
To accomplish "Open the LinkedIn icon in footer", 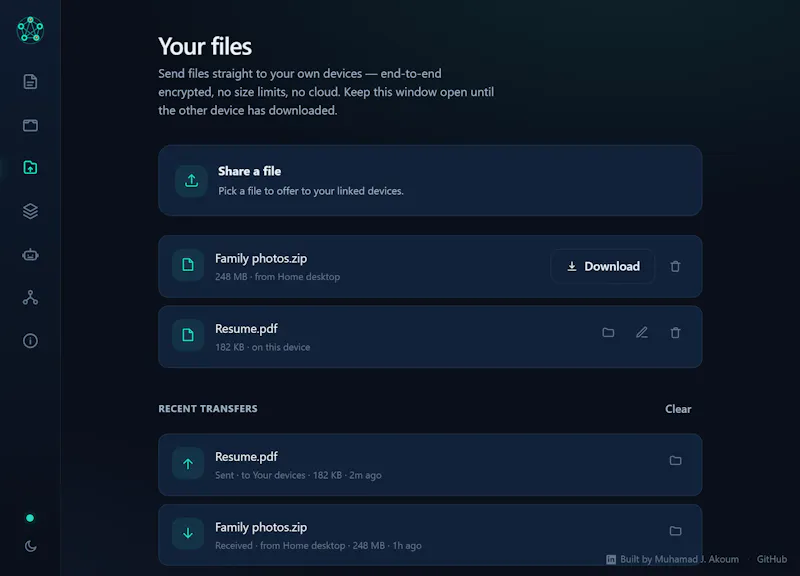I will (611, 560).
